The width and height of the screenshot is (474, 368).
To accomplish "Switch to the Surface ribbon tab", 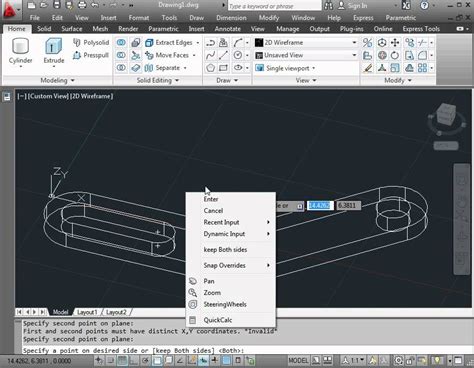I will 72,29.
